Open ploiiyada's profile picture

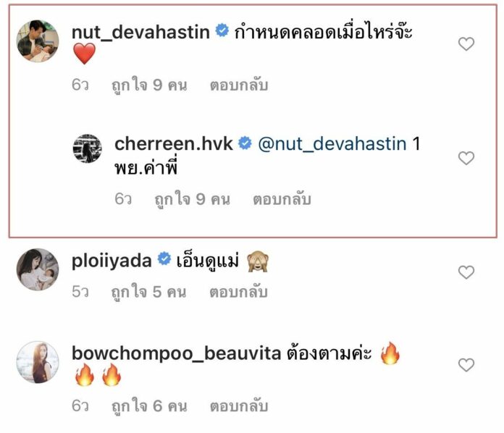click(38, 269)
